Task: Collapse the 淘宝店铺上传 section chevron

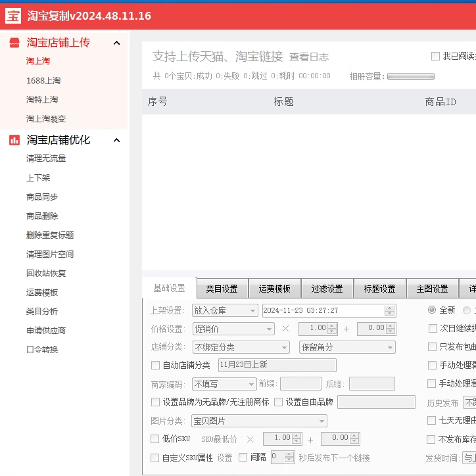Action: (116, 43)
